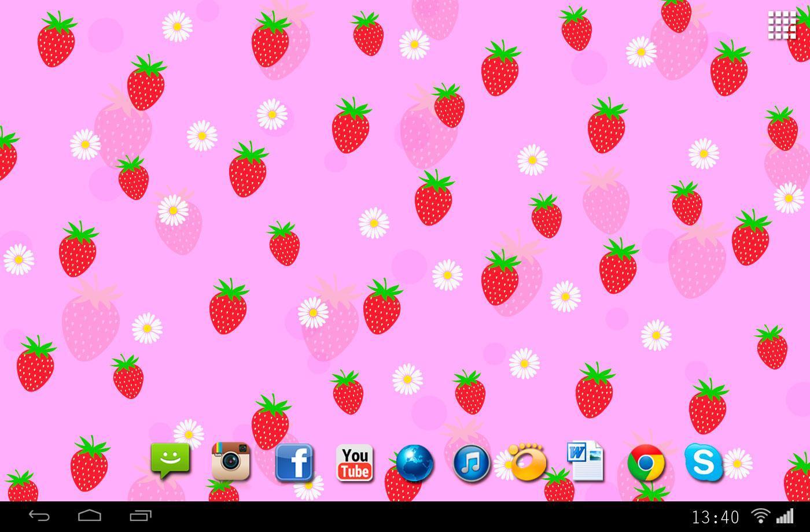Open the green Messaging app
Screen dimensions: 810x532
(x=170, y=460)
